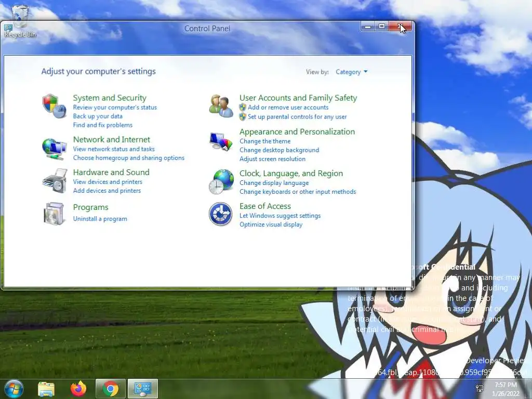Launch File Explorer from the taskbar
Viewport: 532px width, 399px height.
click(46, 389)
